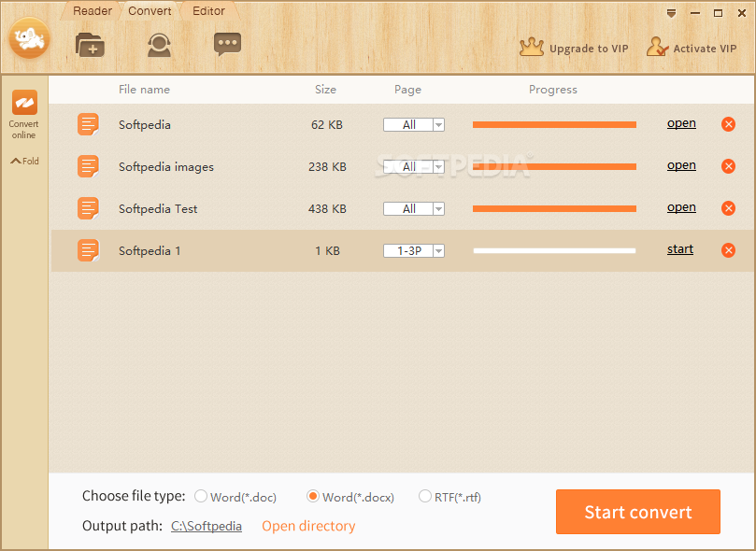756x551 pixels.
Task: Switch to the Reader tab
Action: point(93,11)
